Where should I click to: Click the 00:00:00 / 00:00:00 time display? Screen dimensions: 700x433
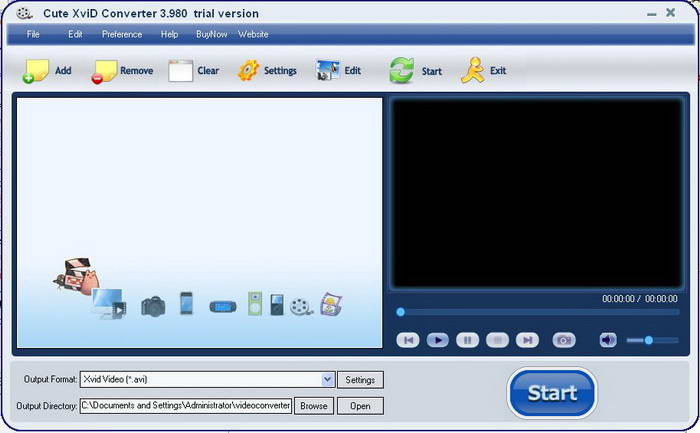coord(639,299)
